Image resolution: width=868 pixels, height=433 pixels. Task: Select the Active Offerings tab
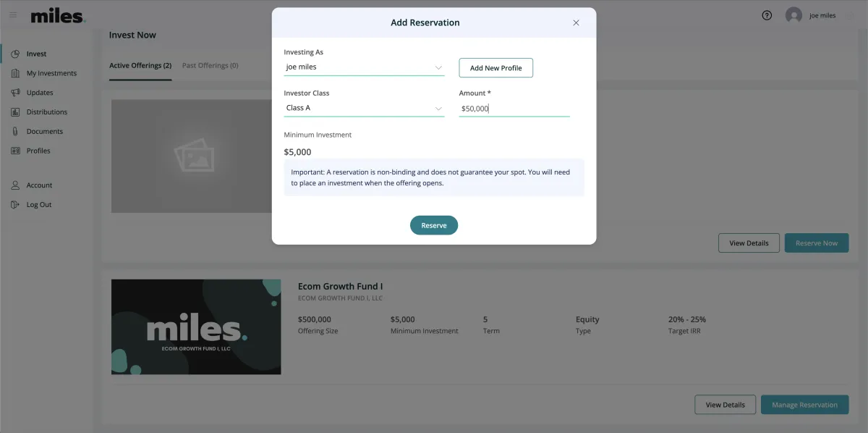pos(140,66)
